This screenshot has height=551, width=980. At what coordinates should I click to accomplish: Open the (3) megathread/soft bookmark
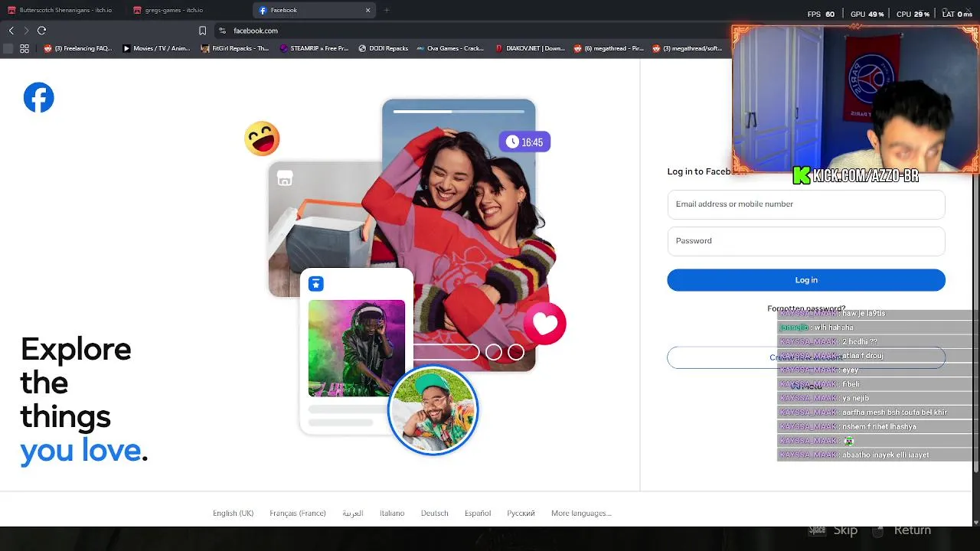(x=688, y=48)
